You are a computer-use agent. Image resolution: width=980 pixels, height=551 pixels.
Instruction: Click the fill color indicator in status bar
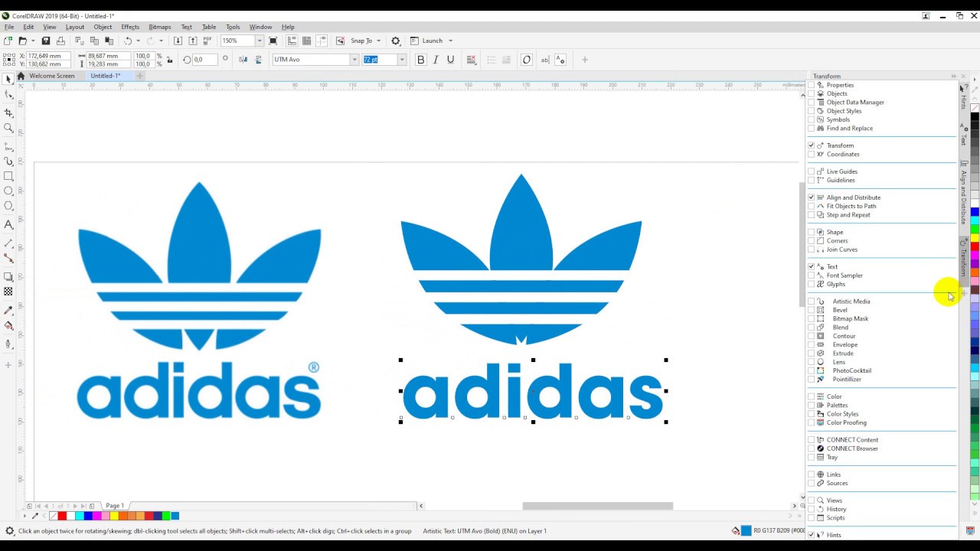coord(746,530)
